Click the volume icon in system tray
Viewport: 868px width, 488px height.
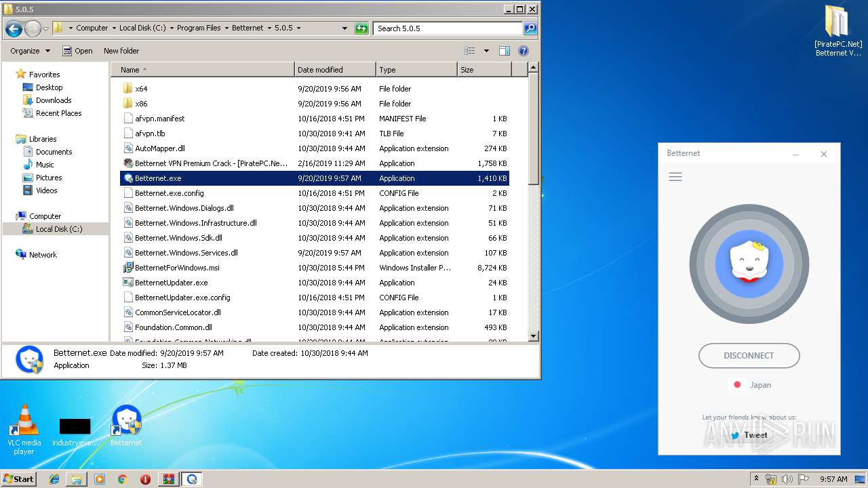click(x=787, y=479)
